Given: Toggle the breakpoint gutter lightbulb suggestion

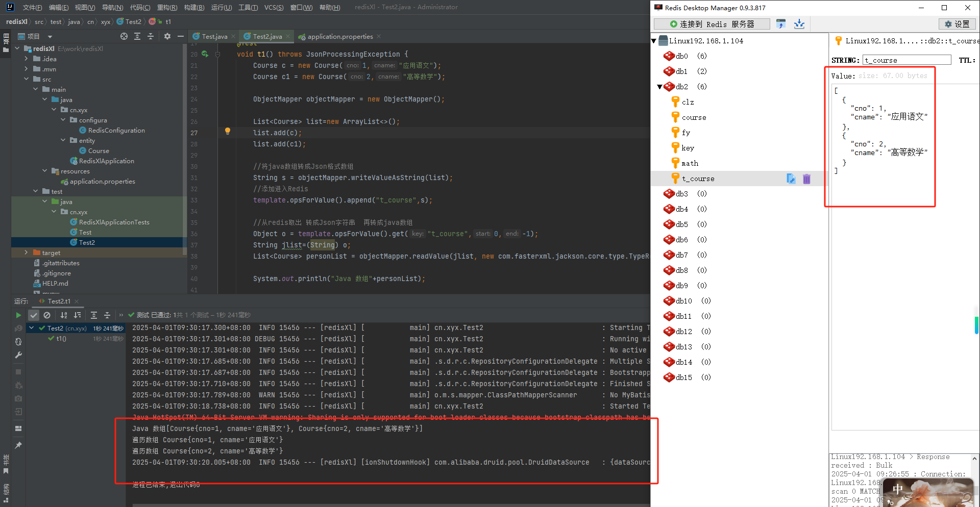Looking at the screenshot, I should pos(228,132).
